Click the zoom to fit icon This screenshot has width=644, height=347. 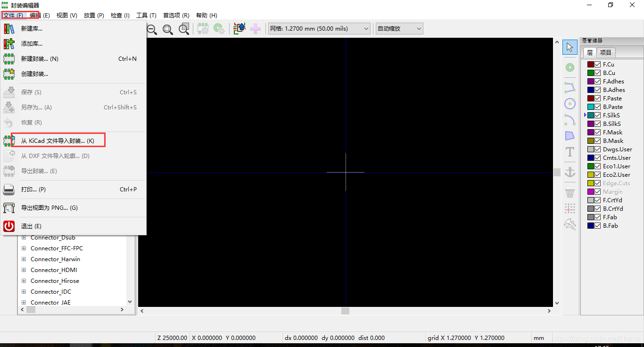(168, 29)
